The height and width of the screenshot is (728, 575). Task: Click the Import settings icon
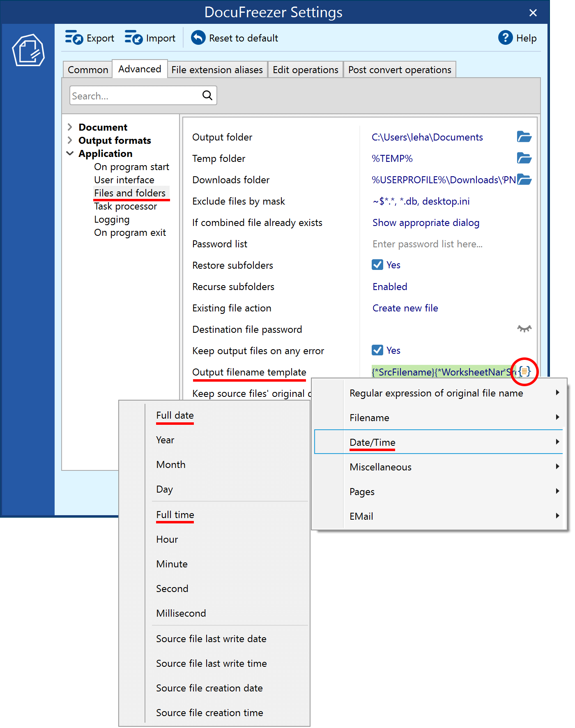[x=133, y=37]
